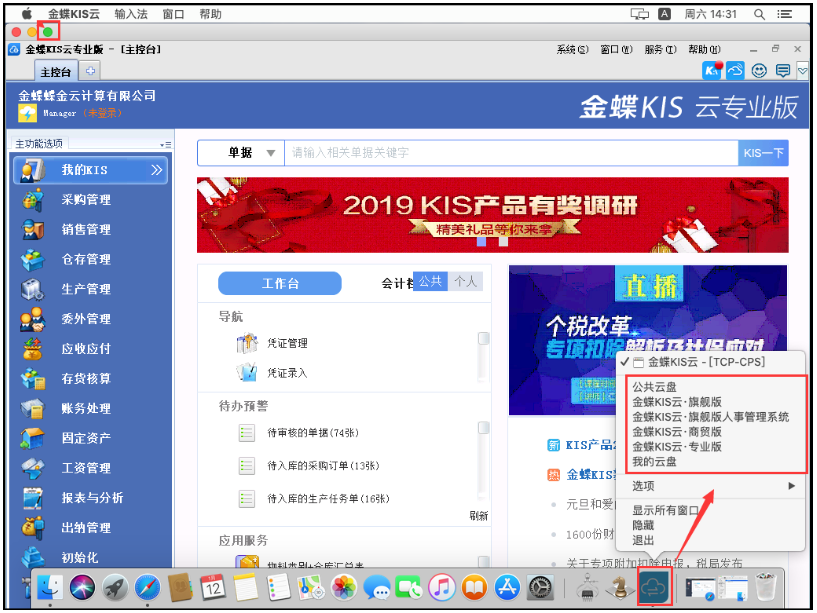
Task: Open 初始化 module
Action: click(x=79, y=557)
